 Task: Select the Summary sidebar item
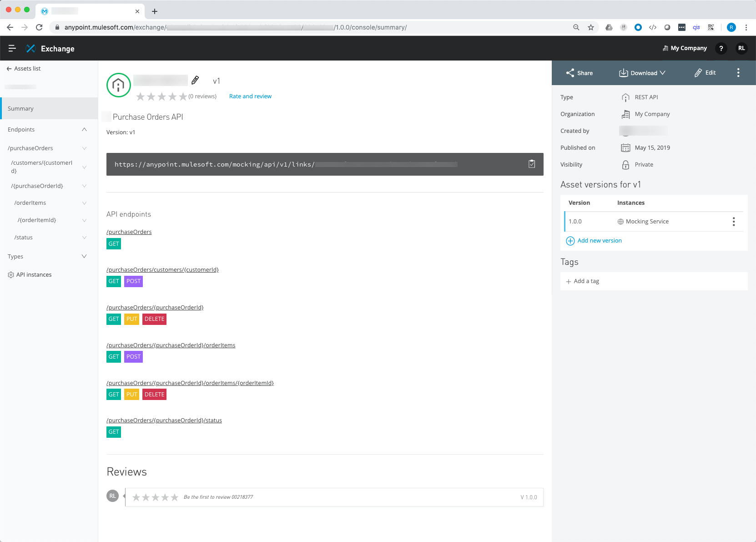click(21, 109)
